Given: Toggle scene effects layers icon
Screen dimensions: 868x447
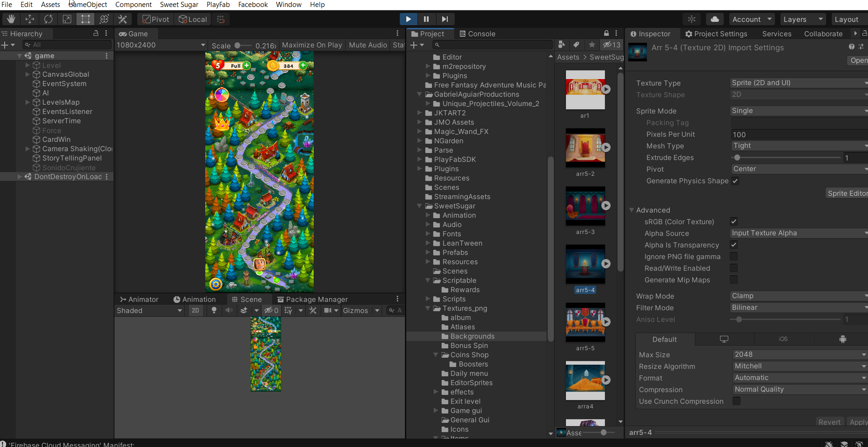Looking at the screenshot, I should pos(243,310).
